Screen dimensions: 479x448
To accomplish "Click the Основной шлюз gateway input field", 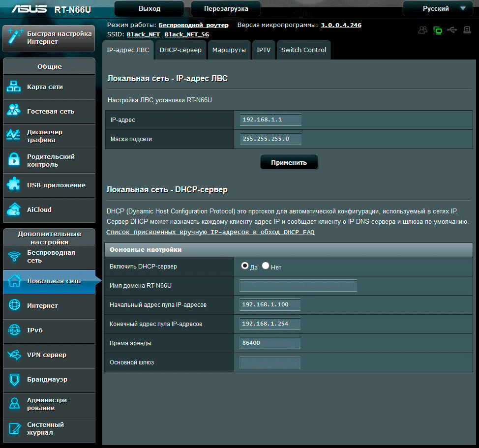I will tap(270, 362).
